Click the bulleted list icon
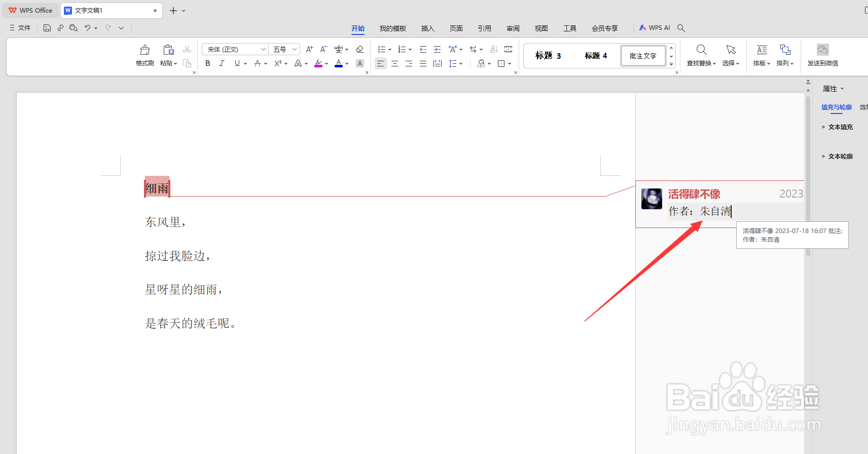The width and height of the screenshot is (868, 454). 382,49
